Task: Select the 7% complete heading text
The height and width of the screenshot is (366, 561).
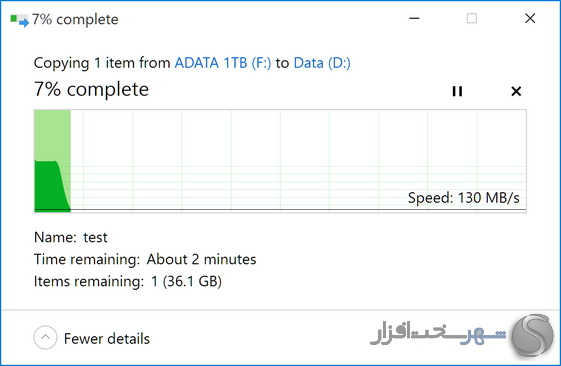Action: click(x=91, y=89)
